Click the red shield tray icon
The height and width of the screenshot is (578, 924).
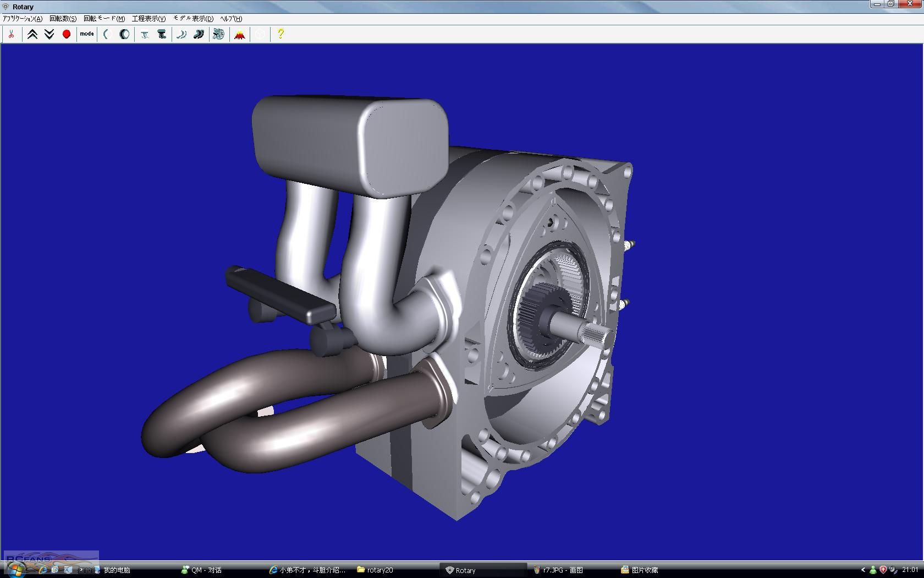pos(883,570)
